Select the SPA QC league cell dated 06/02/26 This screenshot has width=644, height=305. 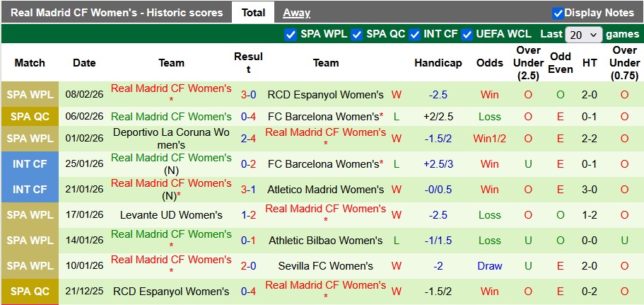(30, 117)
